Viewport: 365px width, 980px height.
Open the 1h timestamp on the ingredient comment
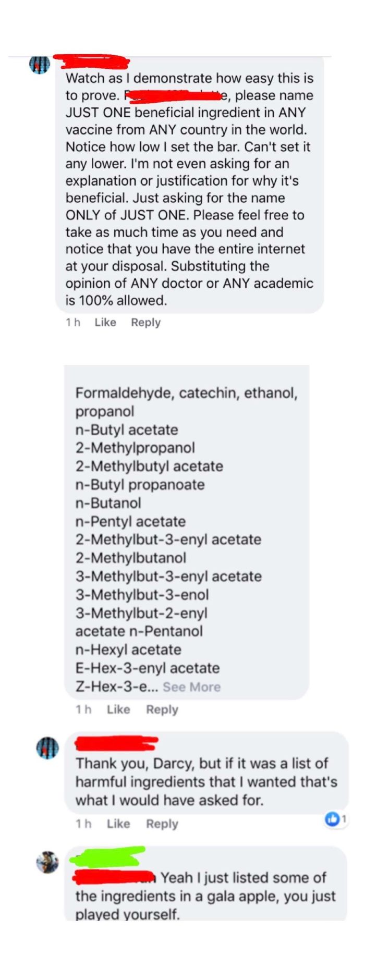[84, 709]
